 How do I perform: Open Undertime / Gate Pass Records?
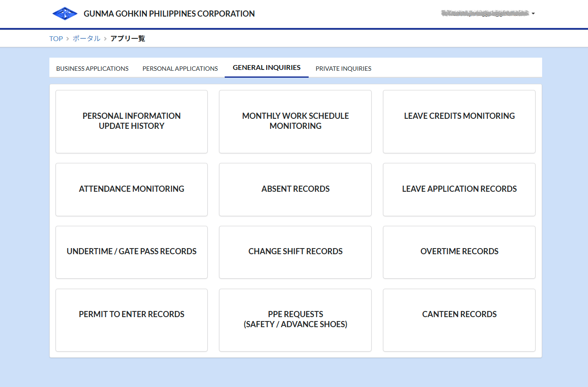132,252
